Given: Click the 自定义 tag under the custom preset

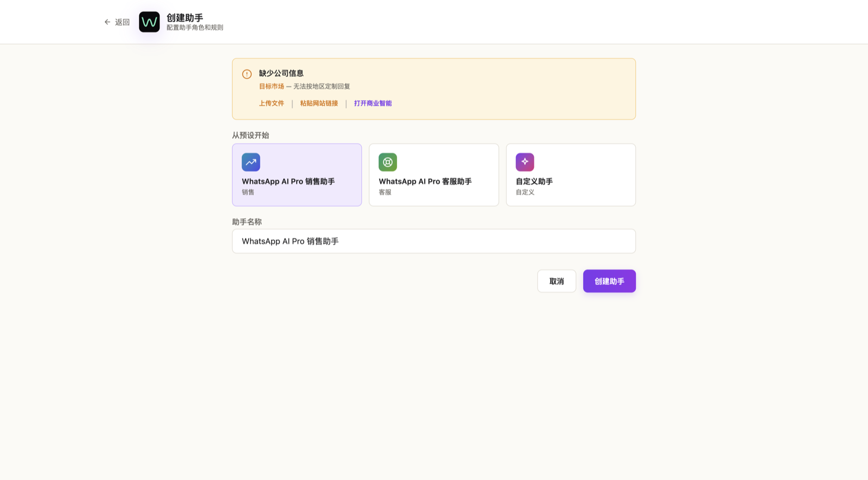Looking at the screenshot, I should point(525,192).
